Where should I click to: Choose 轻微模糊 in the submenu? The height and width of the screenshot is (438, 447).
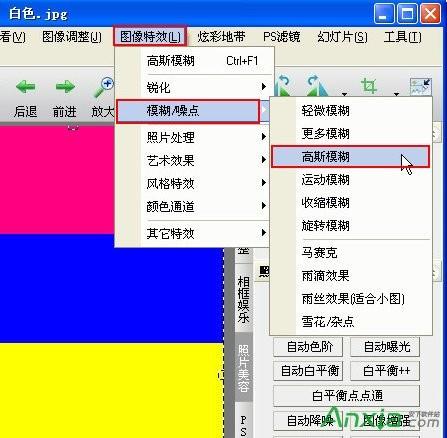coord(351,110)
